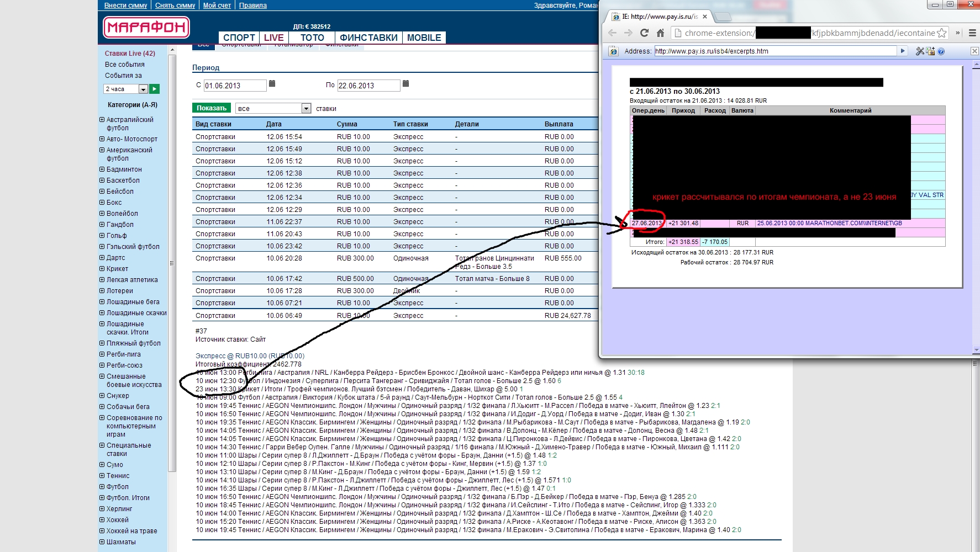980x552 pixels.
Task: Open Ставки Live (42) link
Action: (130, 54)
